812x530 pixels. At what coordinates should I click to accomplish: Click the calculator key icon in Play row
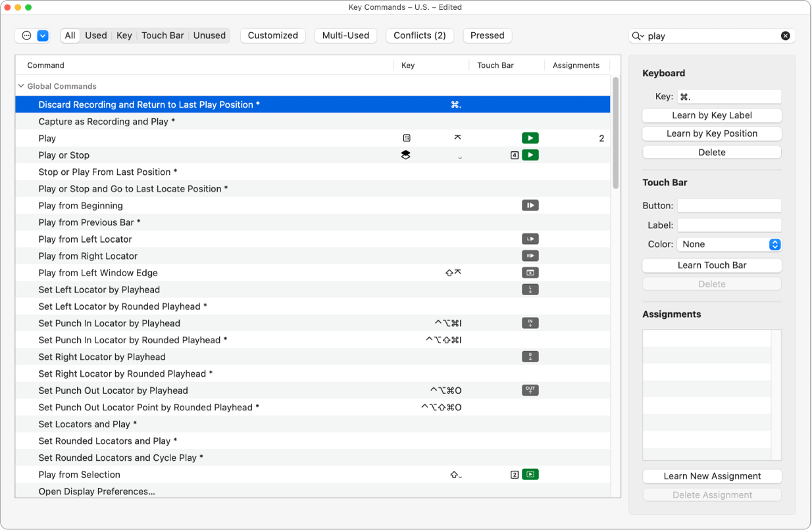coord(407,138)
